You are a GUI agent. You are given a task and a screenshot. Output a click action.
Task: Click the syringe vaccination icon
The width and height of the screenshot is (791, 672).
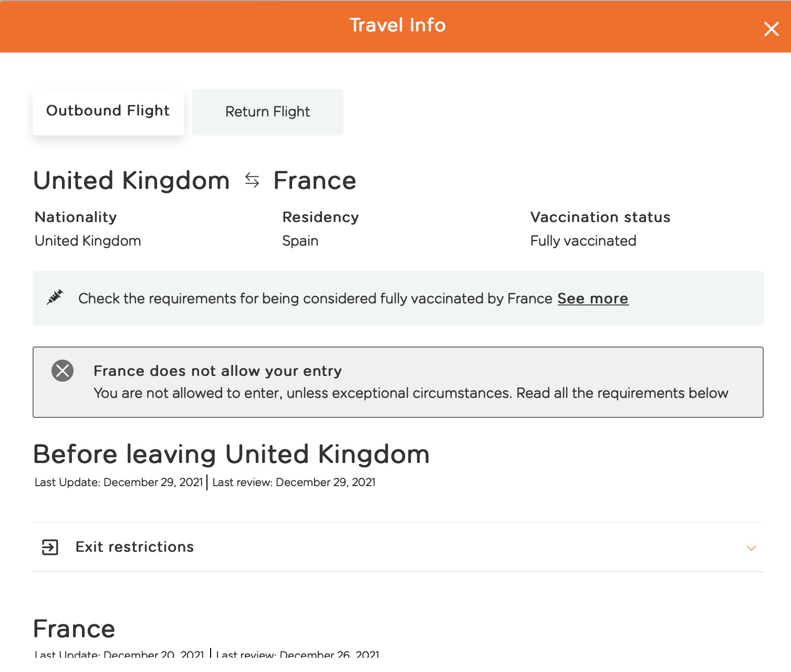(x=55, y=297)
